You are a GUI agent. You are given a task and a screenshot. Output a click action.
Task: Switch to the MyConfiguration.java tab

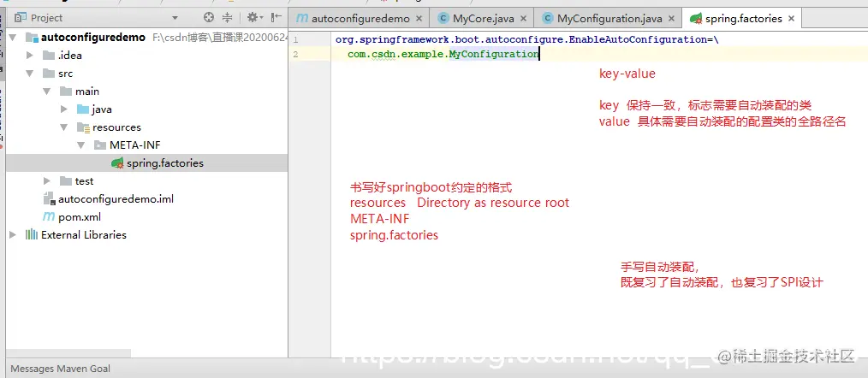[x=609, y=18]
